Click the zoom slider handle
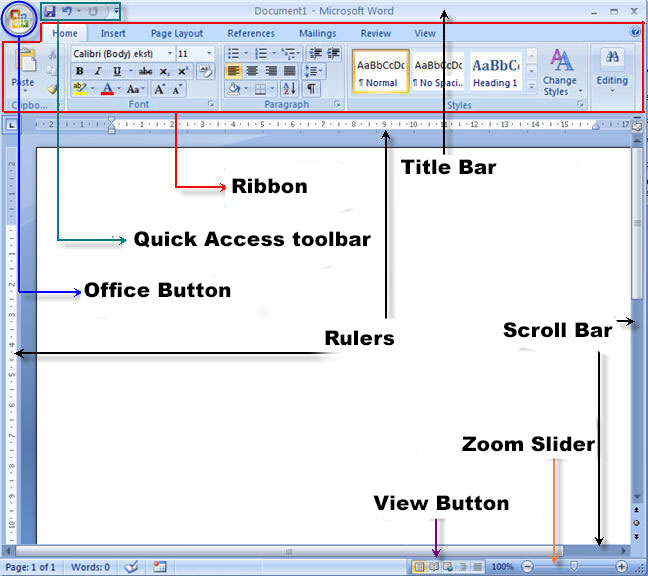This screenshot has width=648, height=576. [x=574, y=566]
